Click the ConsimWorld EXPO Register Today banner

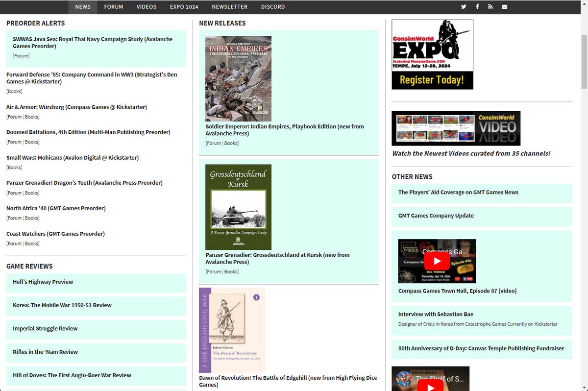pyautogui.click(x=432, y=54)
